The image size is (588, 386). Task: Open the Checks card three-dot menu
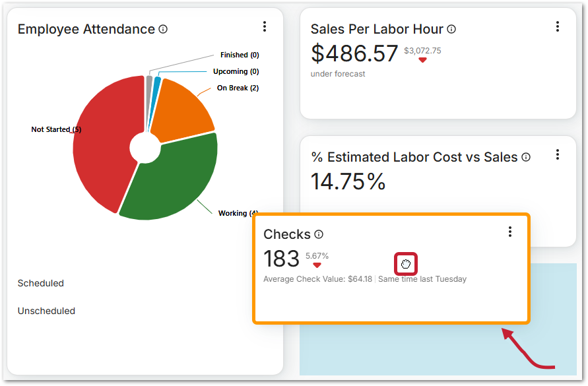pyautogui.click(x=509, y=232)
